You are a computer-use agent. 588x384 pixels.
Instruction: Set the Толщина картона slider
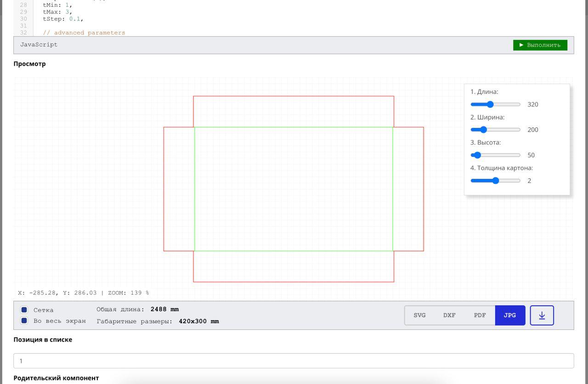pos(495,181)
